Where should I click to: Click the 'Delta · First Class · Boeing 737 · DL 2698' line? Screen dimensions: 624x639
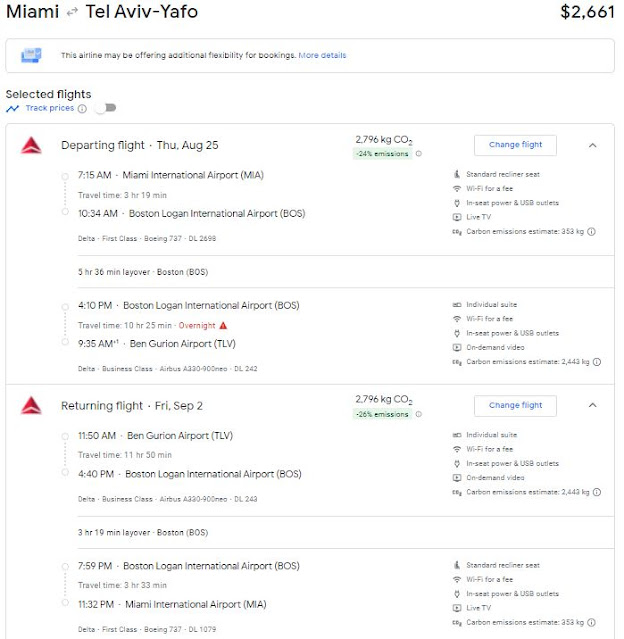click(147, 238)
